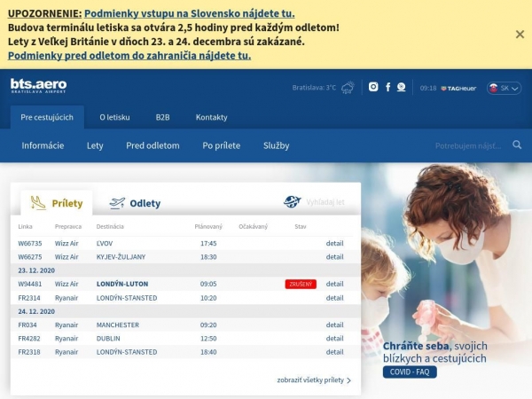The width and height of the screenshot is (532, 399).
Task: Click destination DUBLIN
Action: 108,339
